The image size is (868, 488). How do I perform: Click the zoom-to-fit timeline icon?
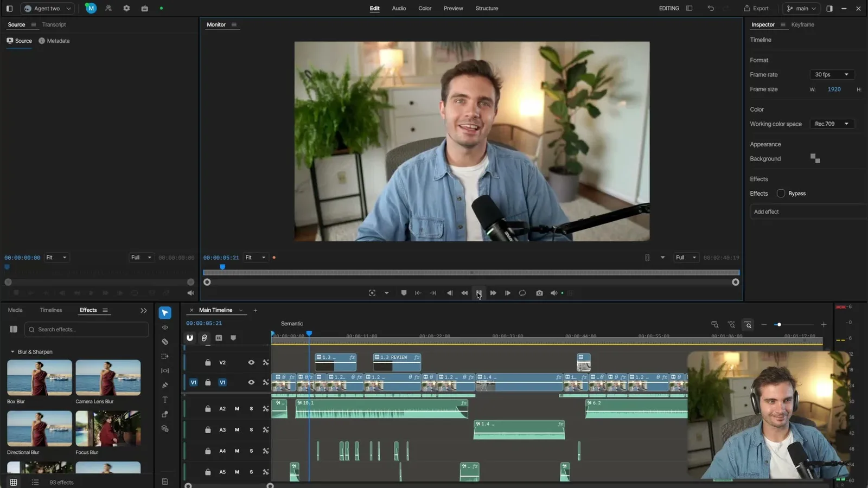tap(748, 324)
